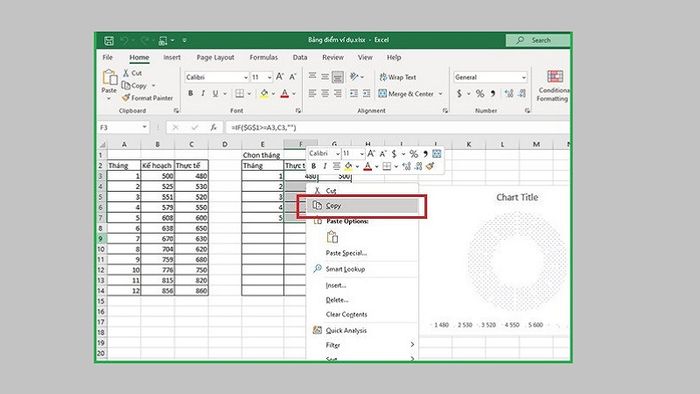This screenshot has width=700, height=394.
Task: Select column header A
Action: click(124, 144)
